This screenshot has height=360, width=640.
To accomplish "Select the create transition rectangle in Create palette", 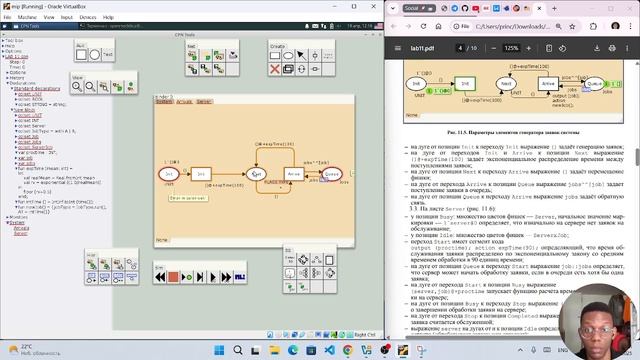I will coord(275,56).
